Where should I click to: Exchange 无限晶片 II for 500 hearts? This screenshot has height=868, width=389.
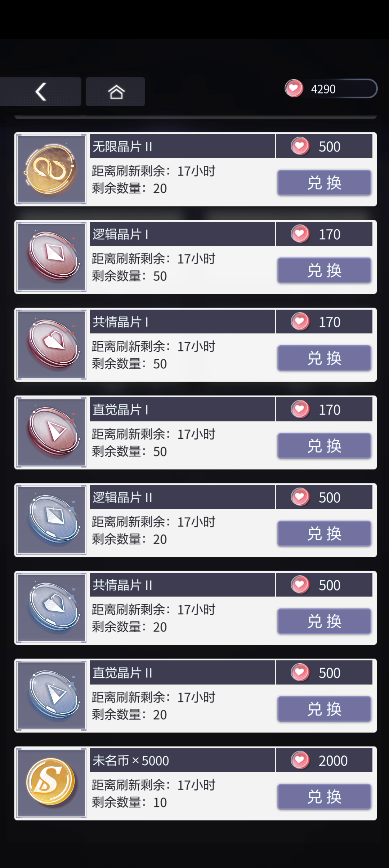pos(324,183)
